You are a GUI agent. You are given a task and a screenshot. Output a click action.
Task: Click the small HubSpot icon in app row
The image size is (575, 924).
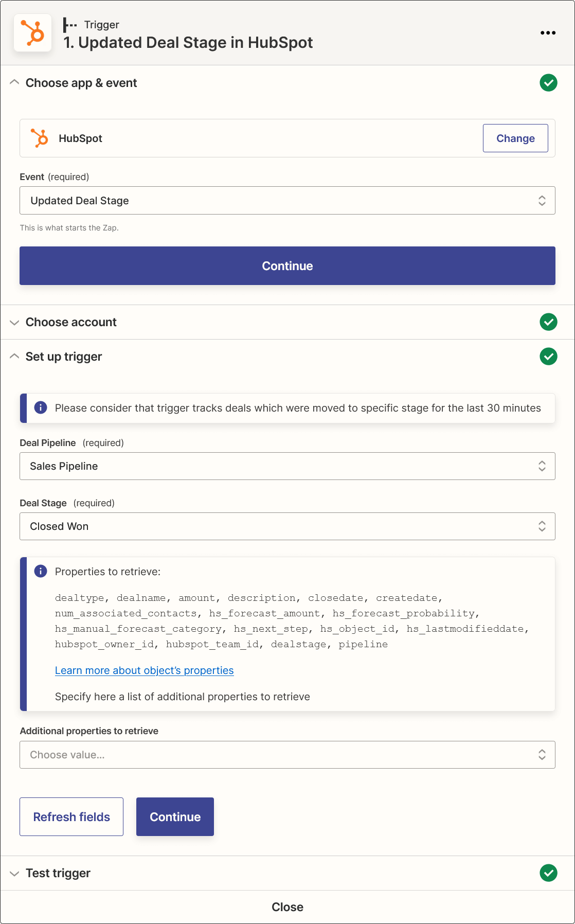(39, 138)
